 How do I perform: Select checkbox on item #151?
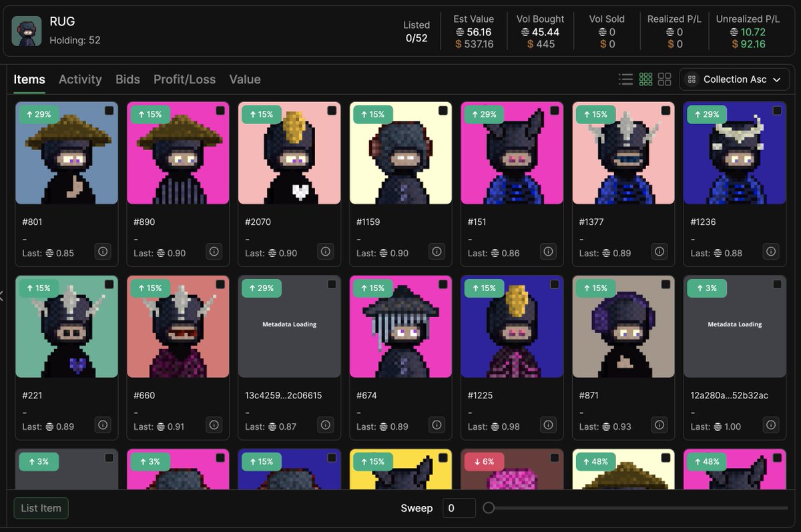point(555,111)
